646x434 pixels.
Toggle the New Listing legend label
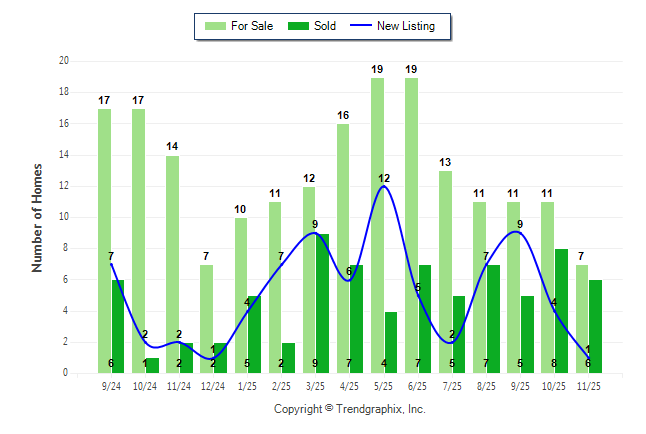click(406, 26)
